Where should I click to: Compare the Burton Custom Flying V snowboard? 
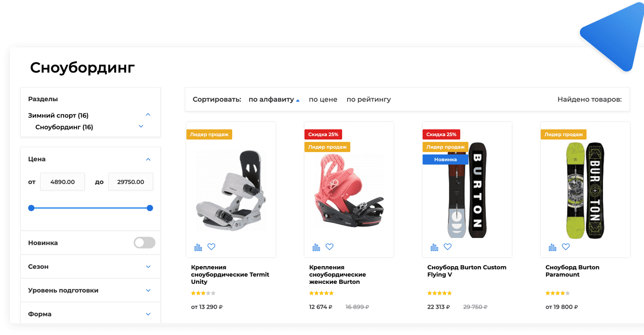[x=434, y=247]
